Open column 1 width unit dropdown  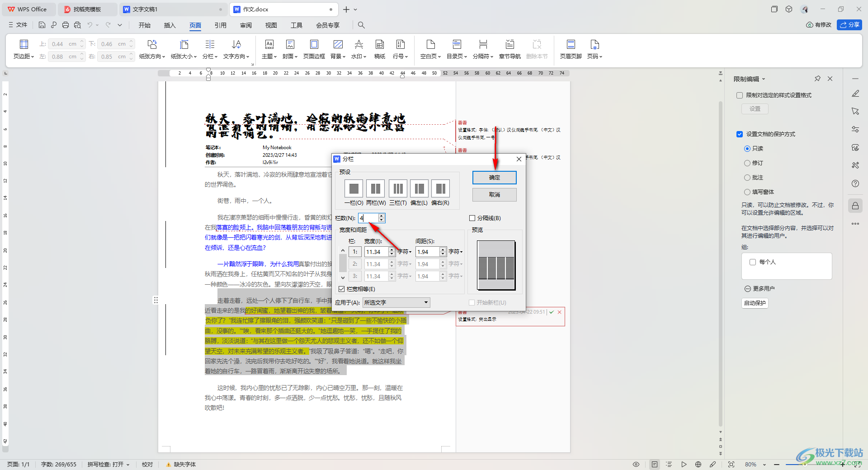click(405, 252)
